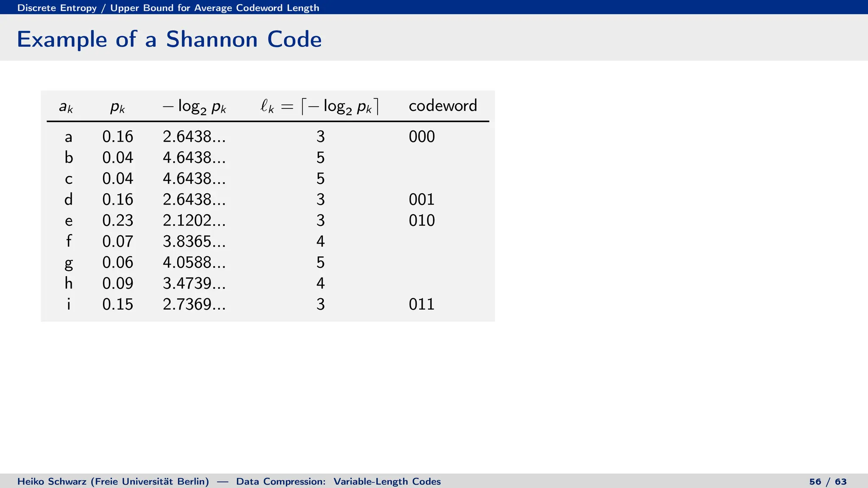
Task: Click the symbol 'e' in the table
Action: (69, 221)
